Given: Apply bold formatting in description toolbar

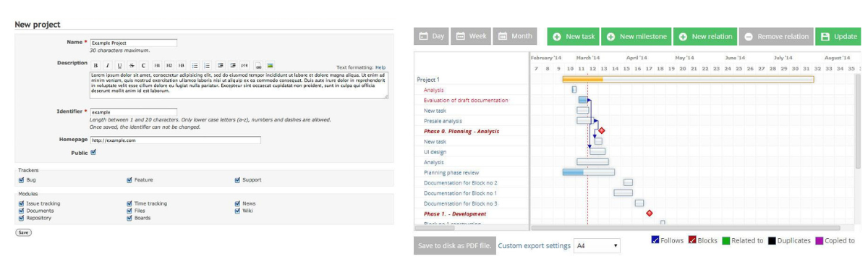Looking at the screenshot, I should pyautogui.click(x=96, y=65).
